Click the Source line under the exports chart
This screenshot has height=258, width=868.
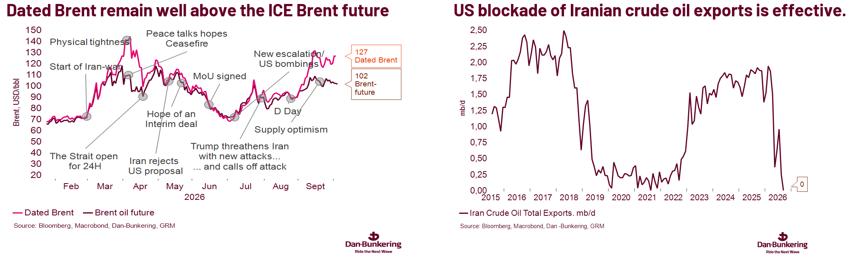point(532,226)
